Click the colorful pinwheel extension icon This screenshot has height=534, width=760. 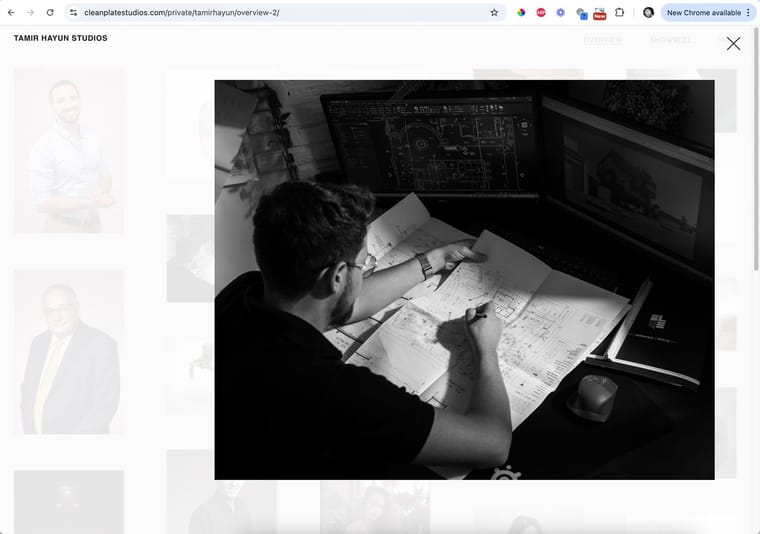pyautogui.click(x=521, y=13)
